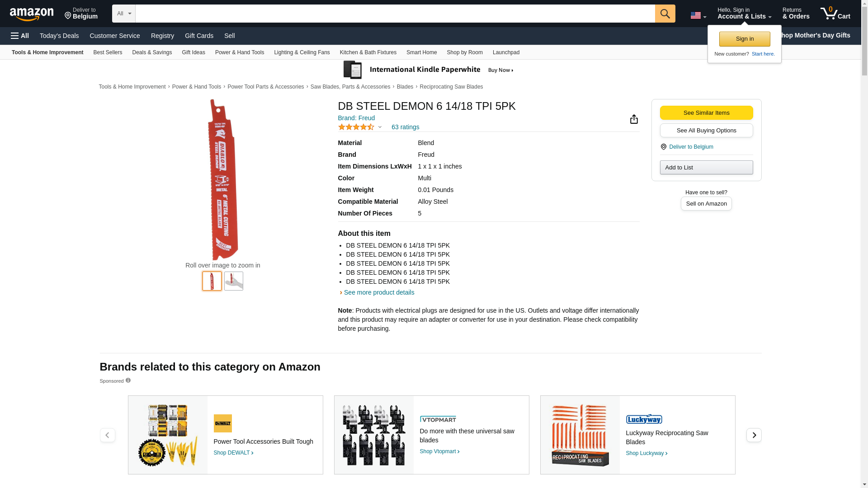Click the previous carousel arrow
This screenshot has width=868, height=488.
pos(107,435)
